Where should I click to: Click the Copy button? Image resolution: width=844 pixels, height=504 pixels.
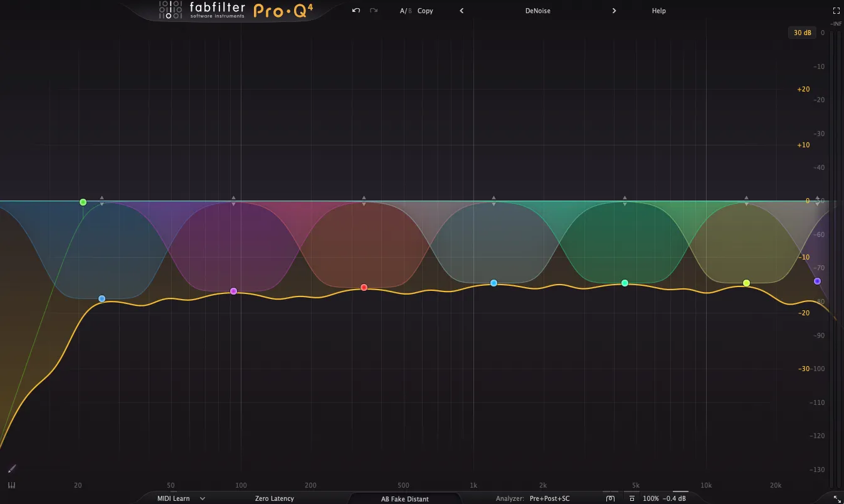pyautogui.click(x=425, y=11)
